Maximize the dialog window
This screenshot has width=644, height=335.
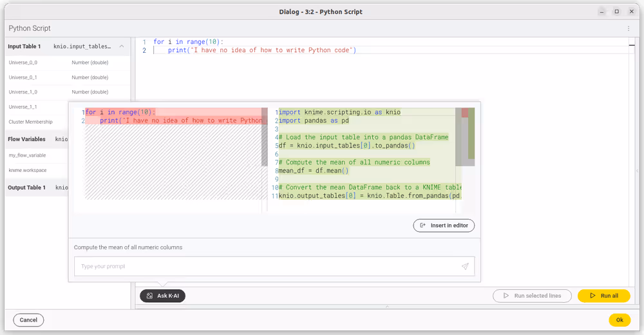(616, 12)
